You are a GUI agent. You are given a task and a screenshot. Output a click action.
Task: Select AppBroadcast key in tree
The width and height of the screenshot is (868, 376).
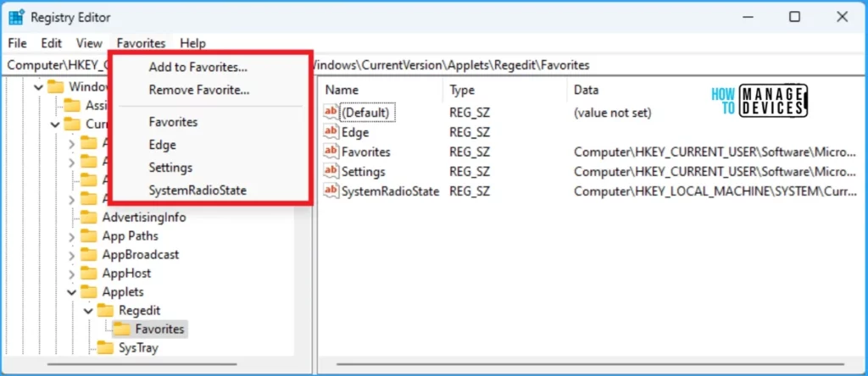point(141,254)
